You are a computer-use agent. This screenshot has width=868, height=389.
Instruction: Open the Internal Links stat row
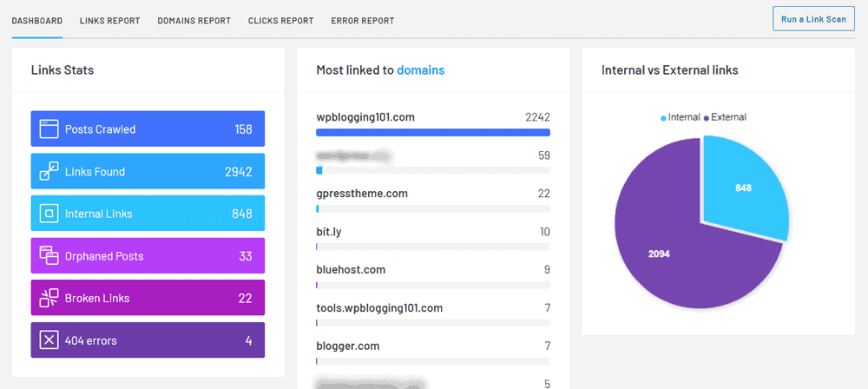pos(148,214)
